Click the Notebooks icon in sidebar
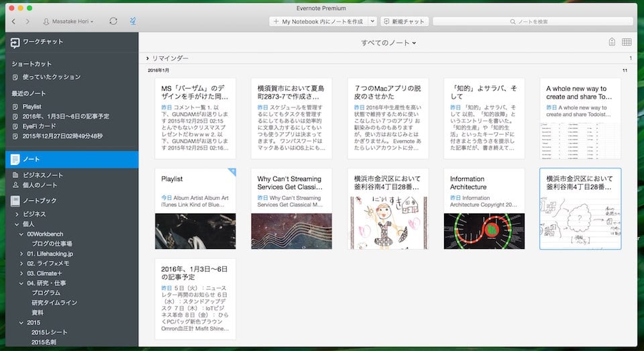644x351 pixels. point(15,201)
